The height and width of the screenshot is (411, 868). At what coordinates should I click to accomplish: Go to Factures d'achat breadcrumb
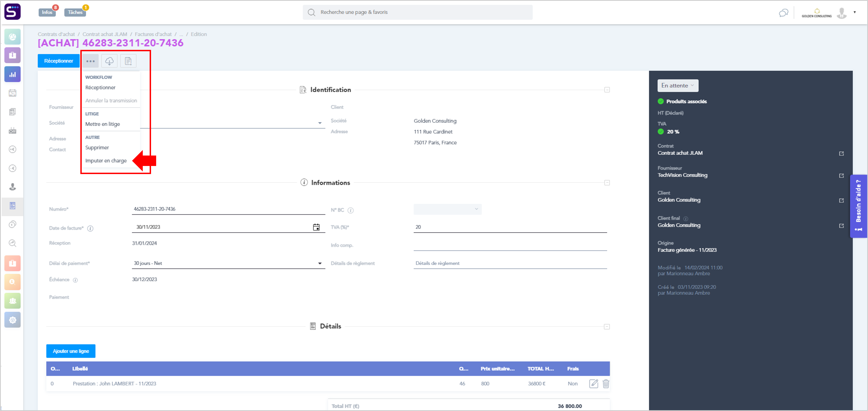[x=153, y=34]
